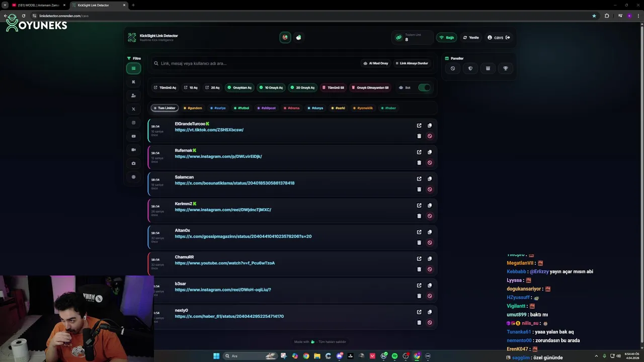Delete b3sar's link entry

(x=419, y=296)
